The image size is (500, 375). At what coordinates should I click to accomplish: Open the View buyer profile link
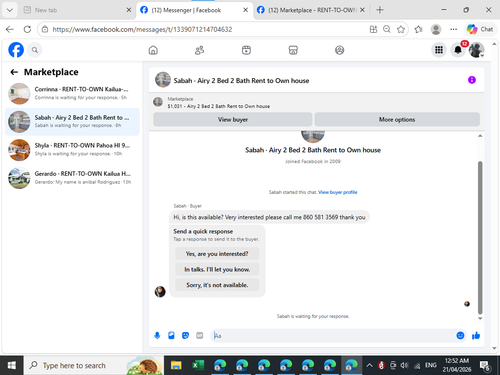(x=337, y=192)
